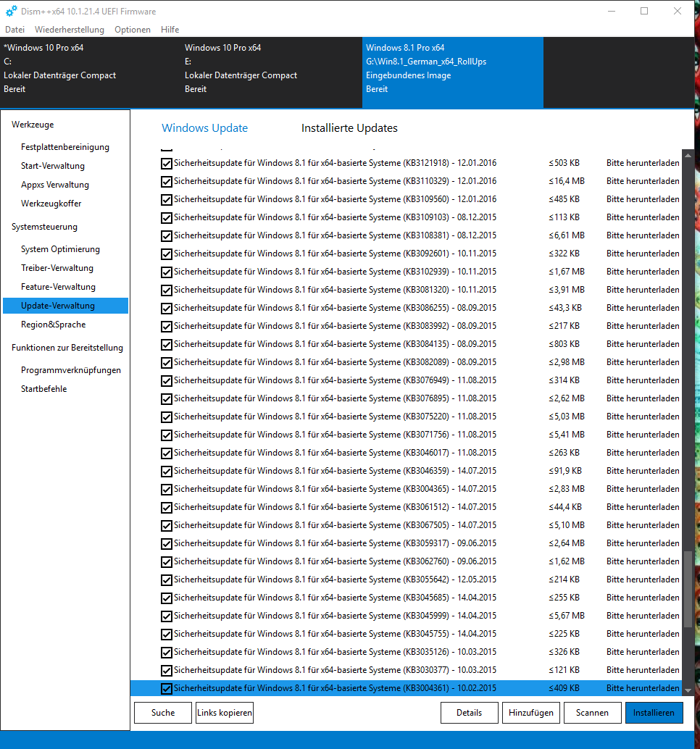The image size is (700, 749).
Task: Open Details for the selected update
Action: pyautogui.click(x=470, y=713)
